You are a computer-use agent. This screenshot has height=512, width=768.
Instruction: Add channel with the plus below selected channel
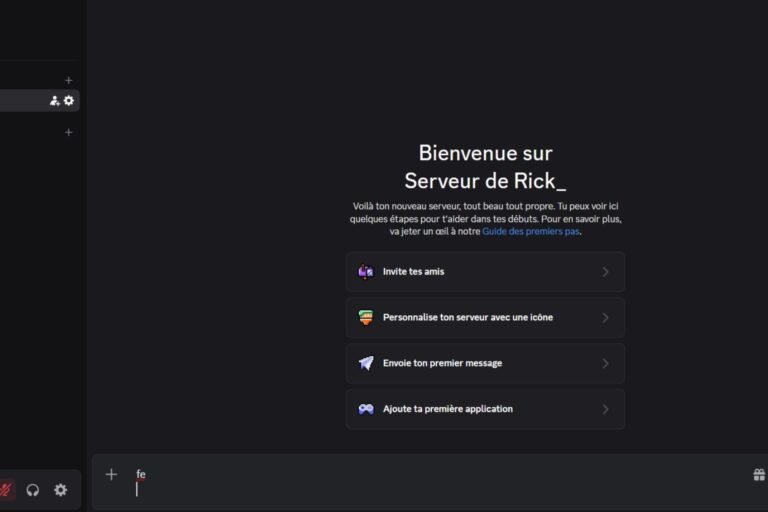click(x=69, y=132)
